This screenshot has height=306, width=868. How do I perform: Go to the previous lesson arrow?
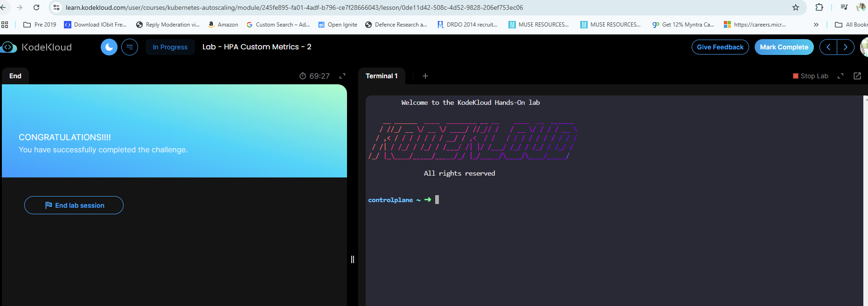tap(828, 47)
